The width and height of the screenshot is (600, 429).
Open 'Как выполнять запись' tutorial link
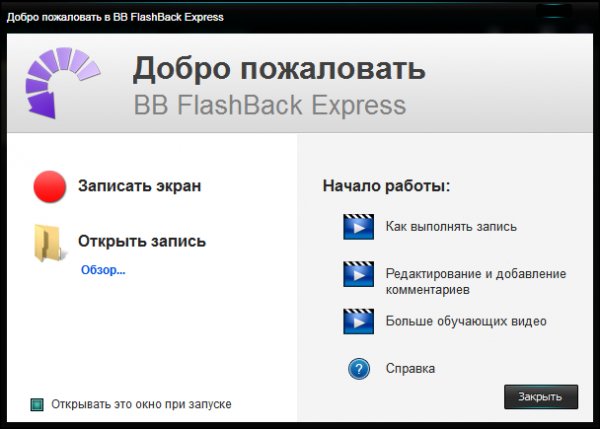(451, 227)
